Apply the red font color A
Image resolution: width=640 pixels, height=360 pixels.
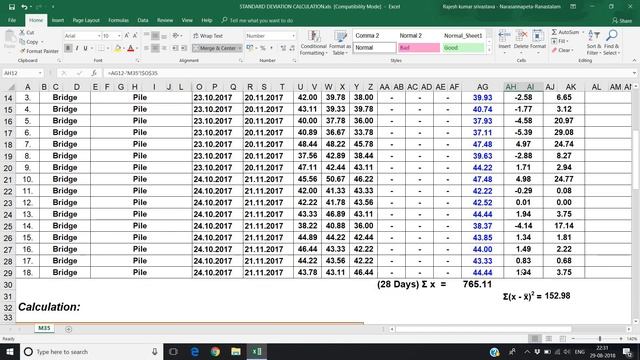click(131, 48)
